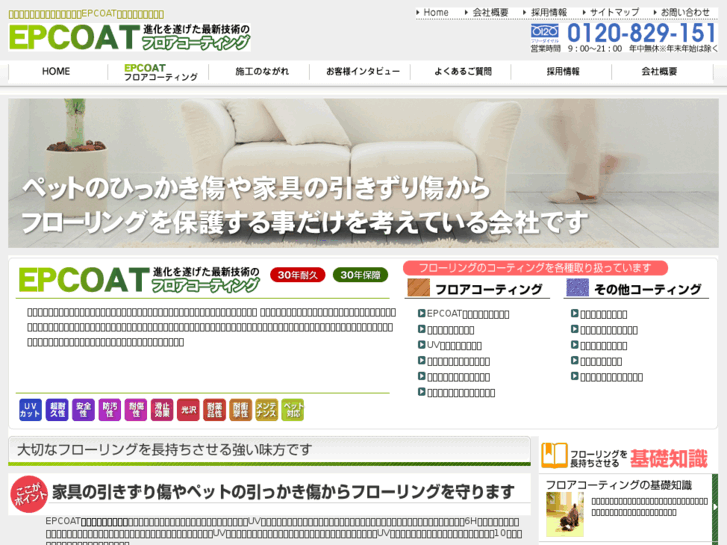Screen dimensions: 727x545
Task: Click the 耐薬品性 badge icon
Action: point(214,410)
